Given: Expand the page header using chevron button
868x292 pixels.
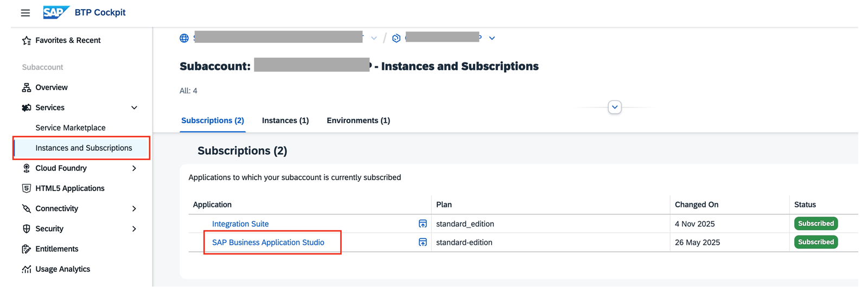Looking at the screenshot, I should pyautogui.click(x=615, y=107).
